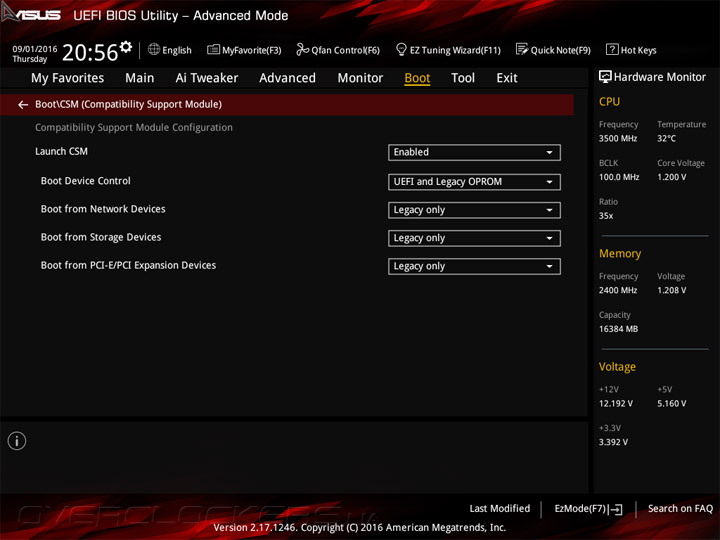This screenshot has width=720, height=540.
Task: Open Boot from Network Devices dropdown
Action: tap(474, 210)
